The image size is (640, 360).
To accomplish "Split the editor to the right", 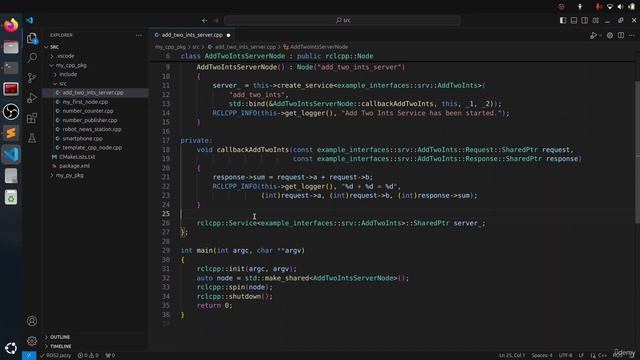I will click(x=621, y=36).
